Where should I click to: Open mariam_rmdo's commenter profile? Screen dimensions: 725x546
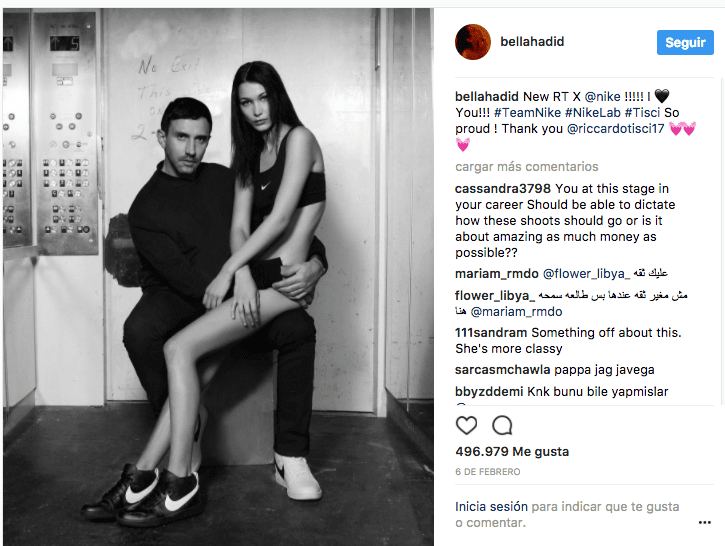point(497,274)
